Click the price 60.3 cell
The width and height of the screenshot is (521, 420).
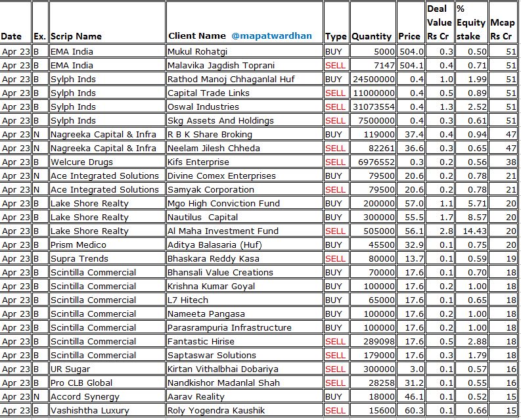click(x=411, y=410)
